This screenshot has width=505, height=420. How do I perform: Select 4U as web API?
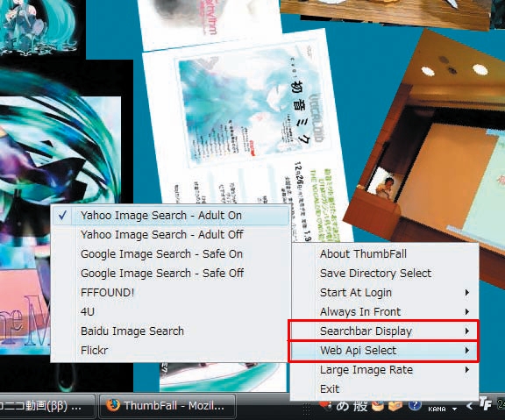pos(171,312)
